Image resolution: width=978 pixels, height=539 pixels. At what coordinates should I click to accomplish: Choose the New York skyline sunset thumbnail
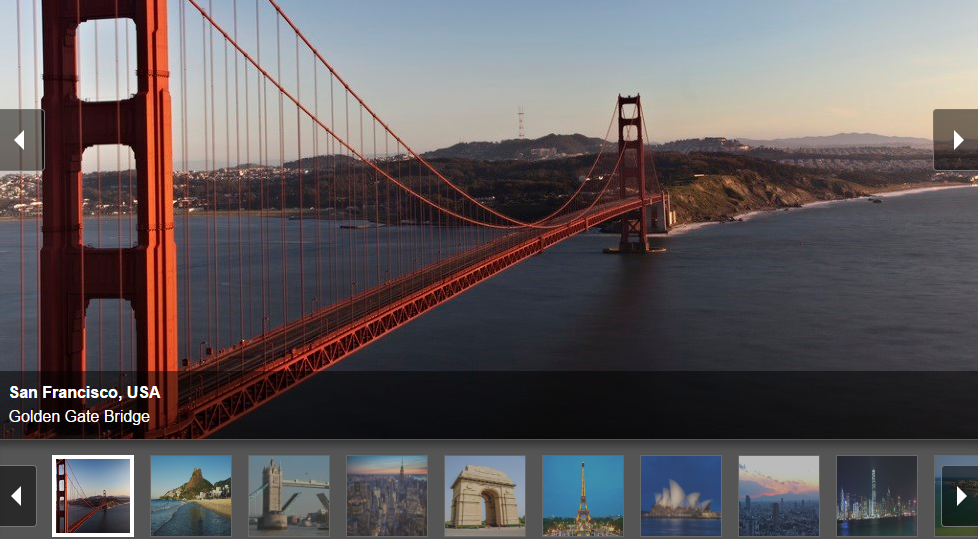pos(387,495)
